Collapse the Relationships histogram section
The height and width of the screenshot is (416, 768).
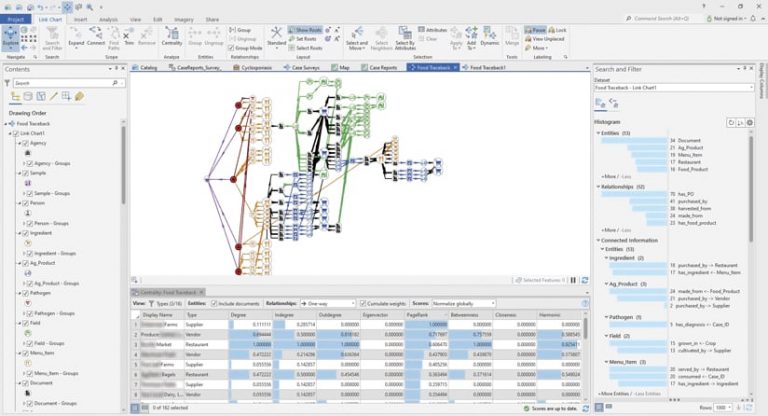pos(598,187)
